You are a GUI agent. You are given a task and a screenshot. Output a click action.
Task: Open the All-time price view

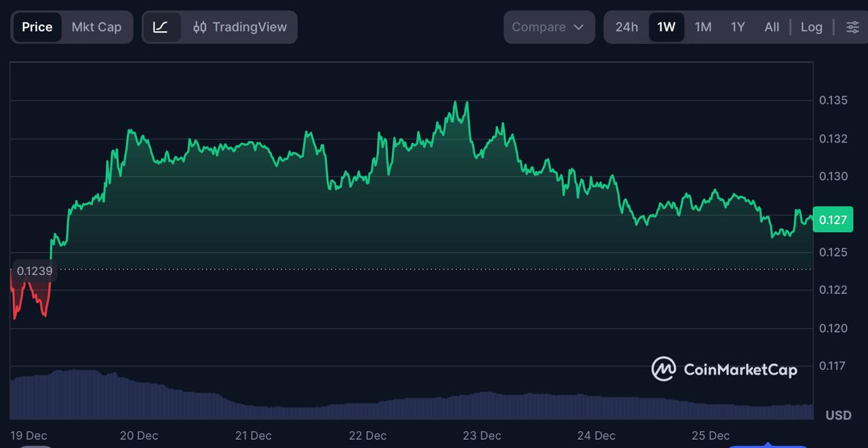pyautogui.click(x=772, y=27)
